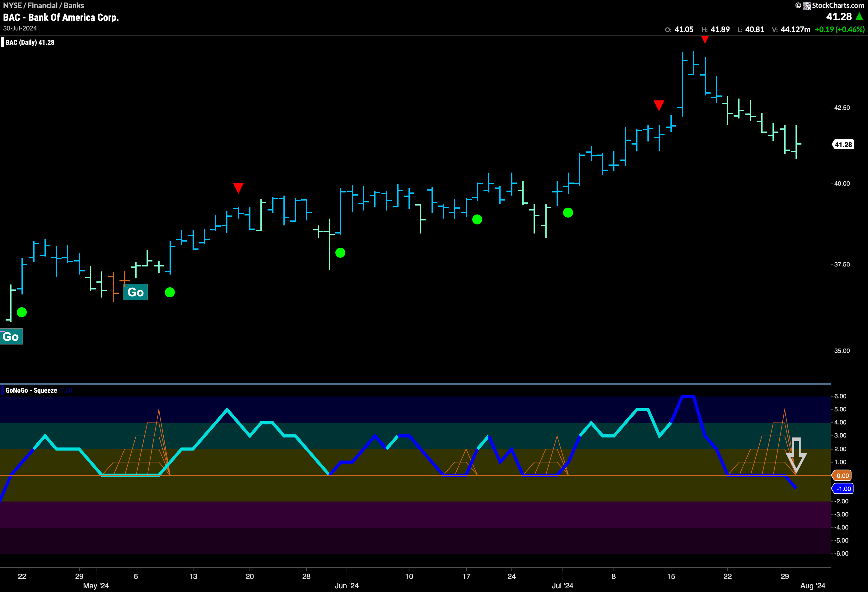Click the 40.00 price axis label
This screenshot has width=868, height=592.
pyautogui.click(x=842, y=183)
